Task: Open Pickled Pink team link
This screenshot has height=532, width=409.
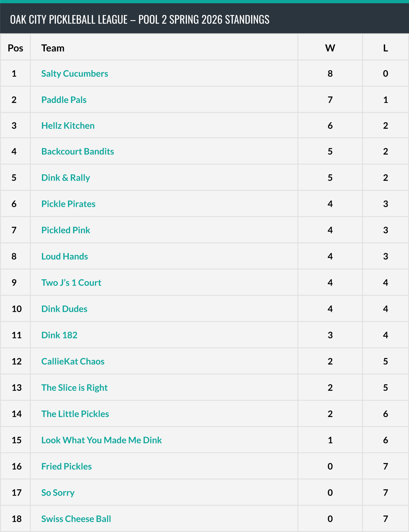Action: (x=65, y=230)
